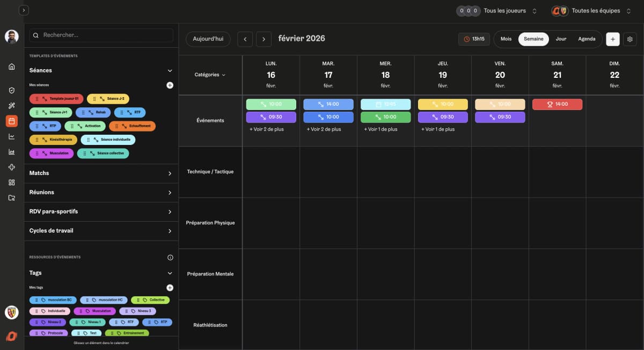Switch to Mois view
The image size is (644, 350).
coord(506,39)
